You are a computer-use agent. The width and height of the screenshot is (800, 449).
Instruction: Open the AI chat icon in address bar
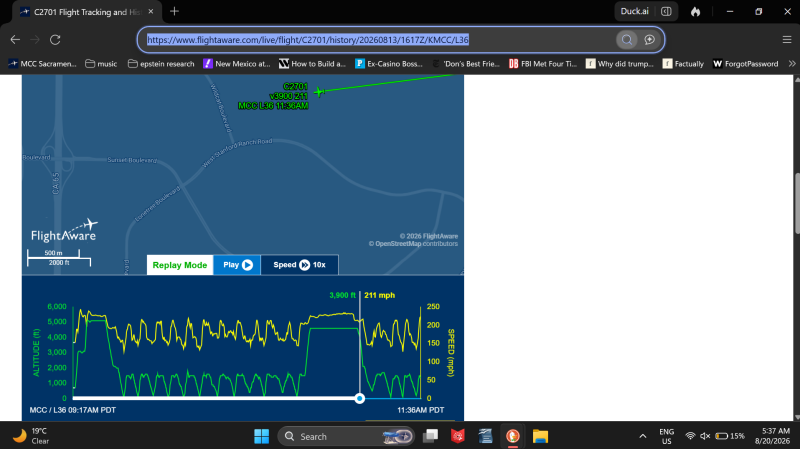pyautogui.click(x=649, y=40)
